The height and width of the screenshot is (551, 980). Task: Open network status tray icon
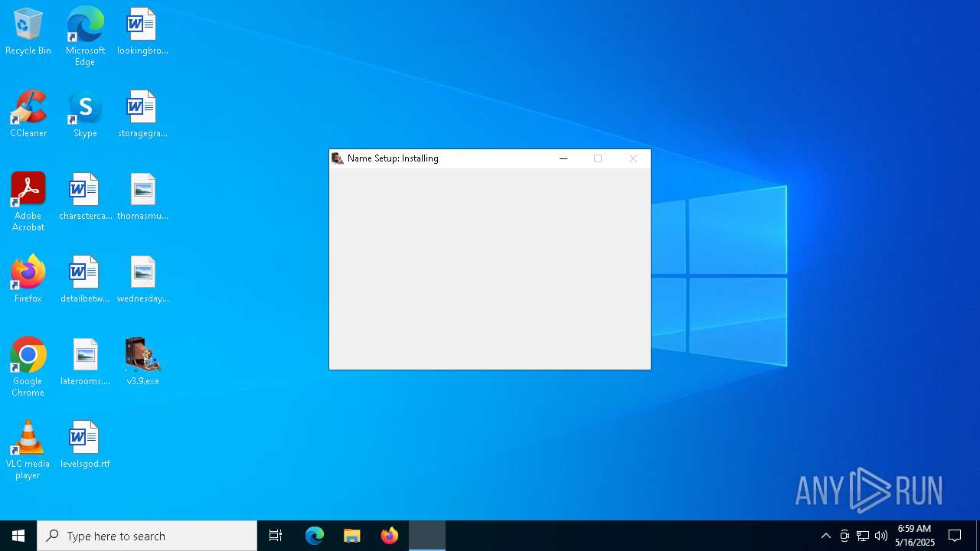tap(863, 536)
